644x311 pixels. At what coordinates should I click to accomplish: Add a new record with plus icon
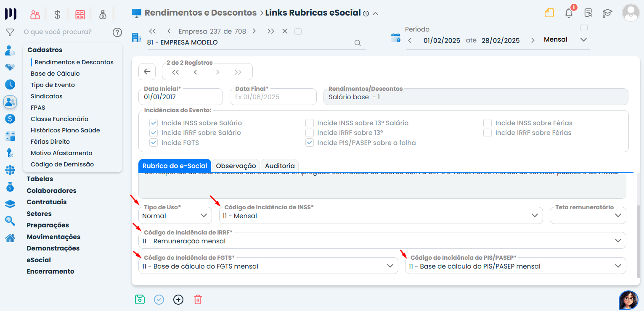(x=178, y=300)
